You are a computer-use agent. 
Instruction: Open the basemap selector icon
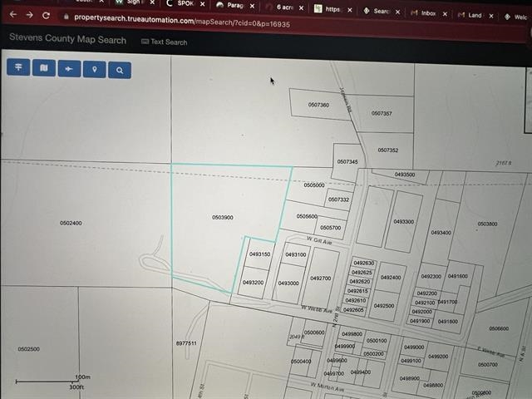pyautogui.click(x=43, y=70)
